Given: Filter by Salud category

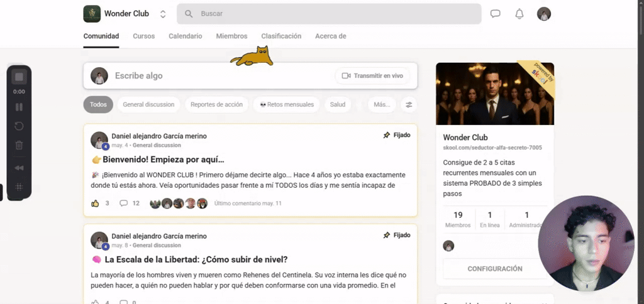Looking at the screenshot, I should (x=338, y=105).
